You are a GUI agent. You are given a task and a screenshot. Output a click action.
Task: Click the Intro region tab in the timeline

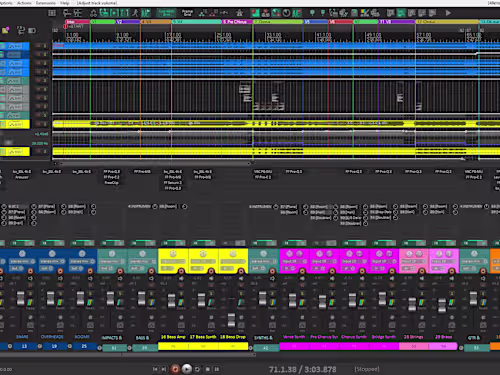point(77,22)
